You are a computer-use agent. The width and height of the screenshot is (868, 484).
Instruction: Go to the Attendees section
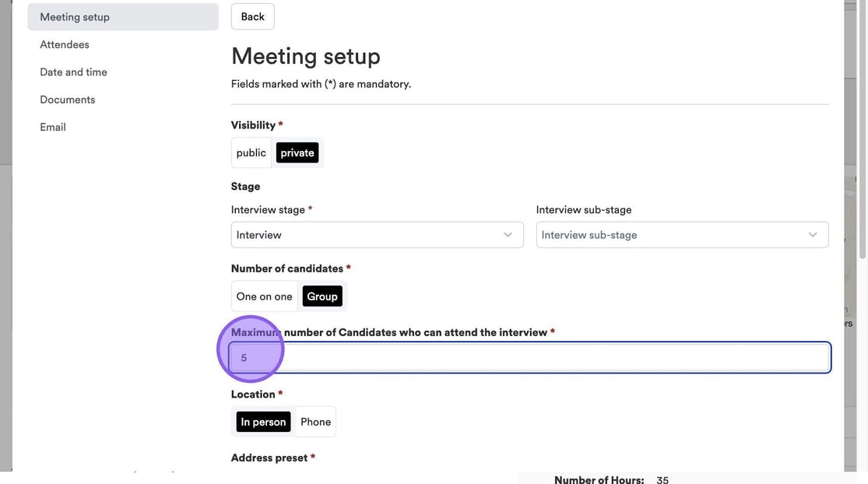[x=65, y=44]
